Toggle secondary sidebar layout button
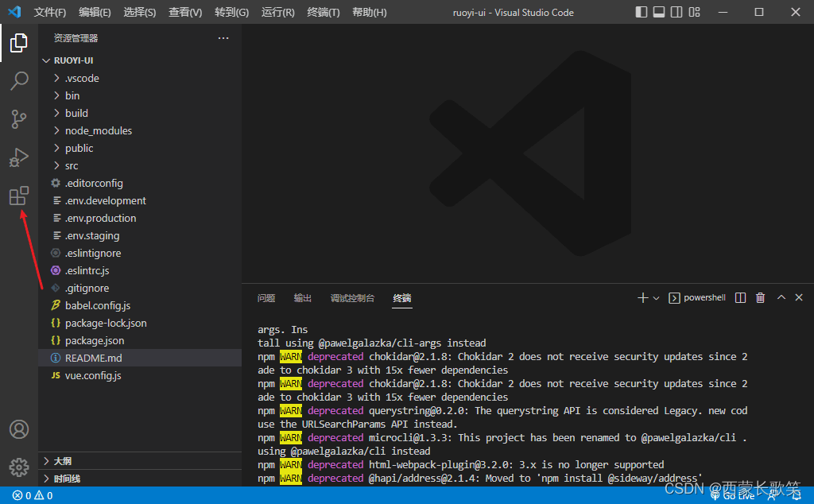Image resolution: width=814 pixels, height=504 pixels. pyautogui.click(x=676, y=12)
